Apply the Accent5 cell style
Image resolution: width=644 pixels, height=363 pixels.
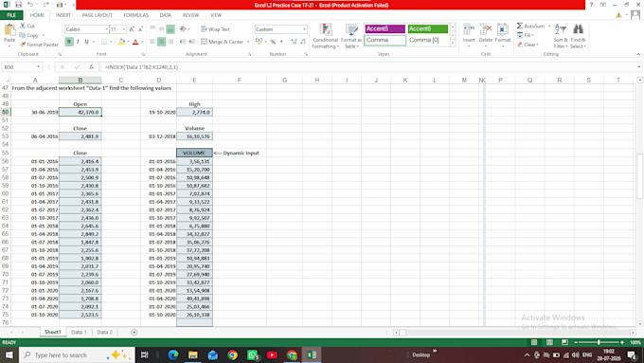(385, 28)
